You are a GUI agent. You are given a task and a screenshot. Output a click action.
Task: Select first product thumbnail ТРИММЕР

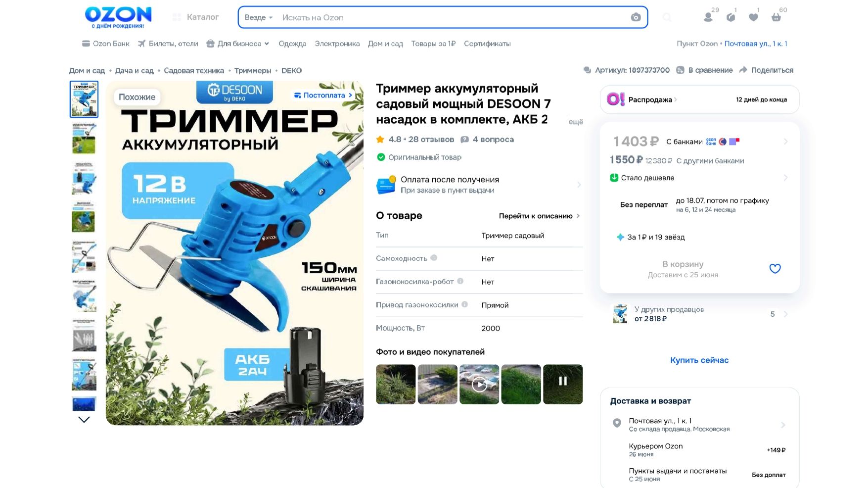(84, 99)
